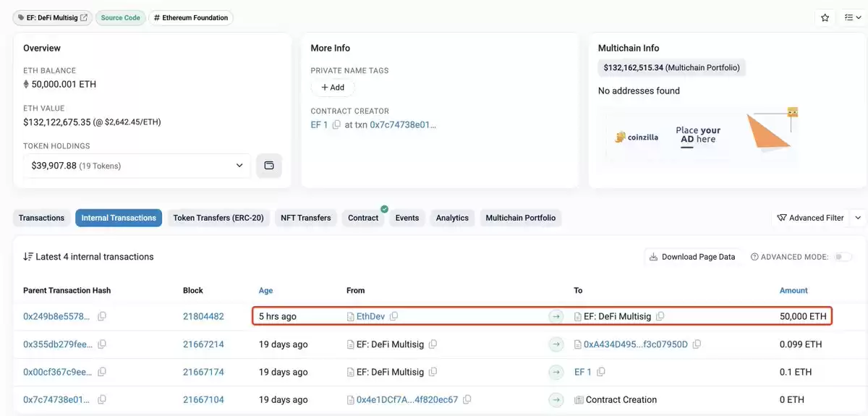This screenshot has width=868, height=416.
Task: Copy transaction hash 0x355db279fee
Action: click(x=102, y=344)
